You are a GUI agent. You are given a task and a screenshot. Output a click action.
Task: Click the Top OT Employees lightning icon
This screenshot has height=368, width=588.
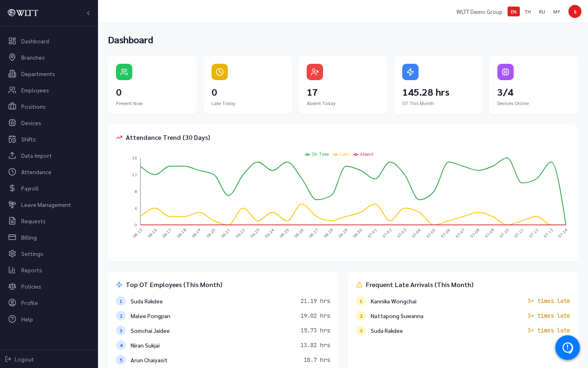[119, 285]
